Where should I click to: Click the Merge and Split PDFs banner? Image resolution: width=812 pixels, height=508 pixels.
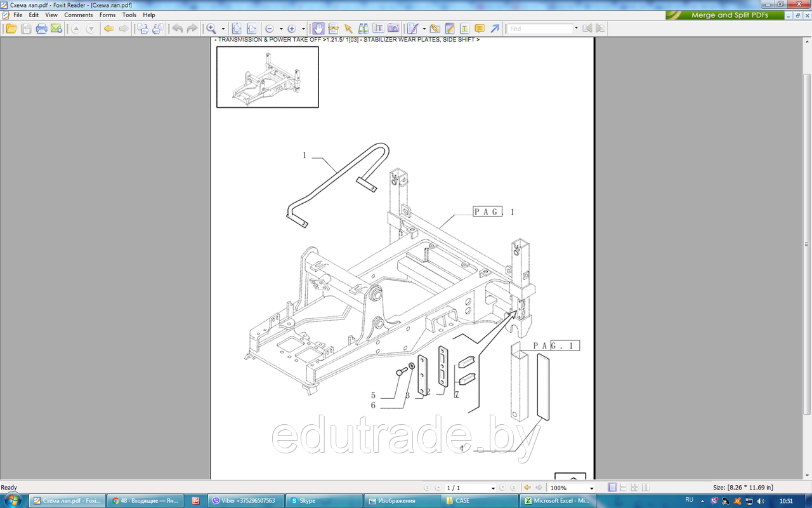725,15
